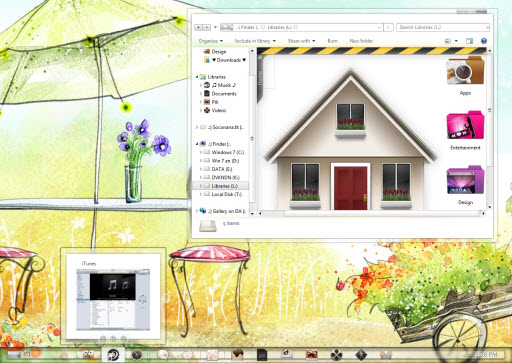Open the Organize menu
The image size is (512, 363).
tap(210, 41)
